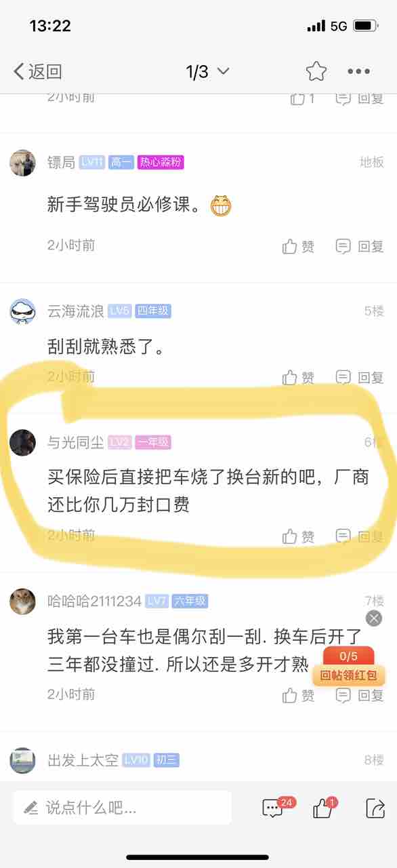Like 与光同尘's comment

click(299, 536)
